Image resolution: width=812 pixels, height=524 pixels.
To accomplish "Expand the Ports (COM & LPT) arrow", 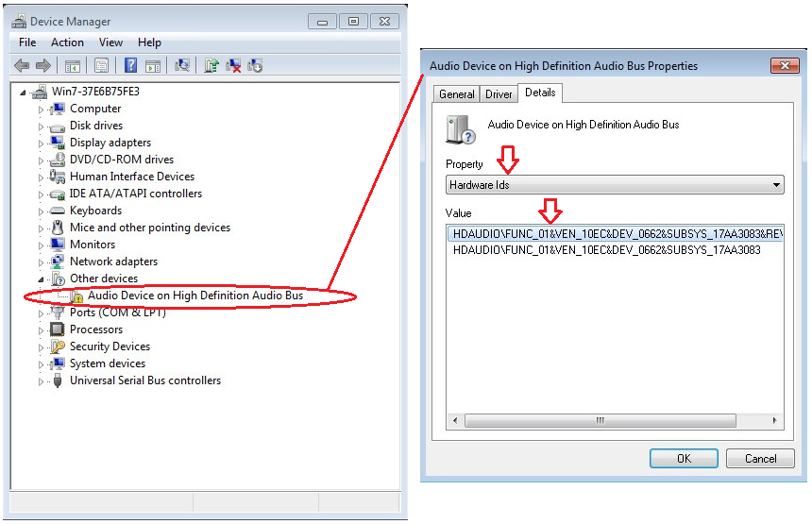I will pos(41,313).
